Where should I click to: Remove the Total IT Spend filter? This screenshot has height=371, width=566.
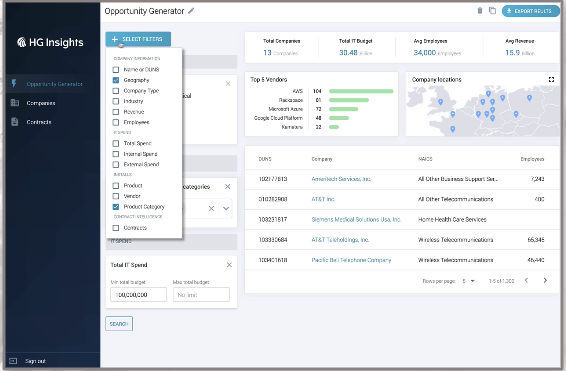click(229, 265)
